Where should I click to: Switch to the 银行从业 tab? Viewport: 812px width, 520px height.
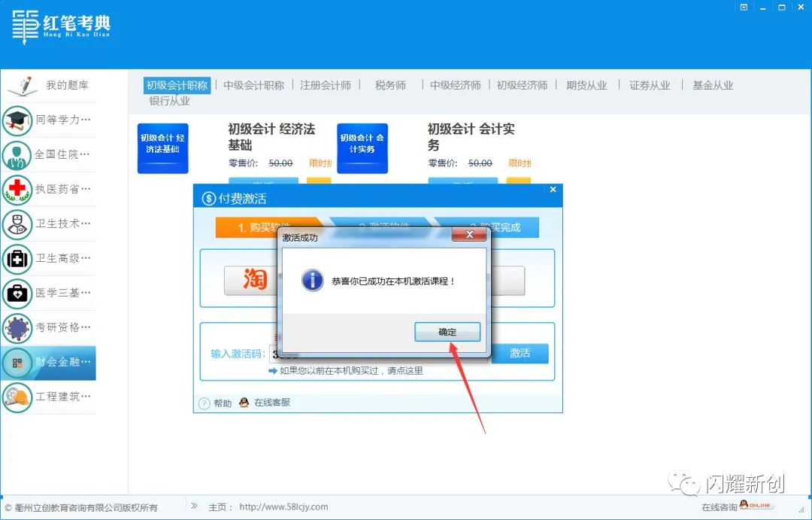pyautogui.click(x=169, y=101)
